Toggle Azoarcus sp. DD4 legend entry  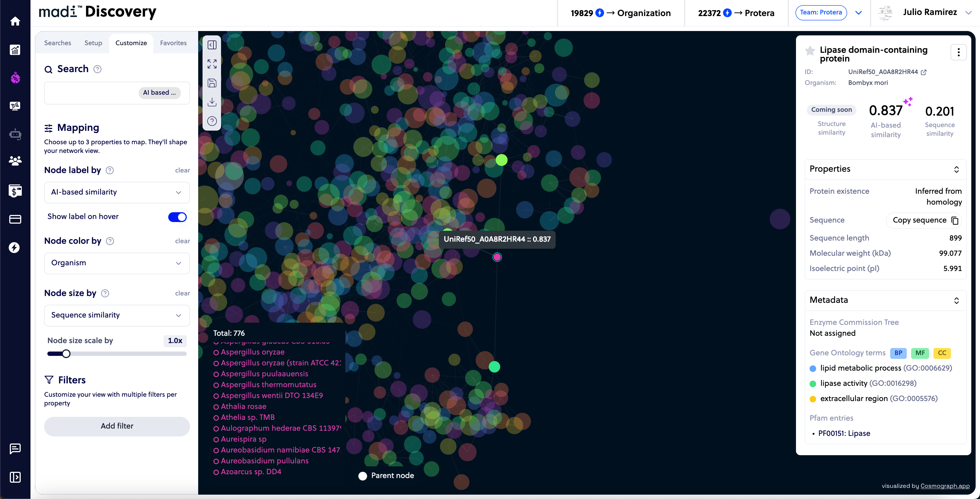tap(247, 472)
